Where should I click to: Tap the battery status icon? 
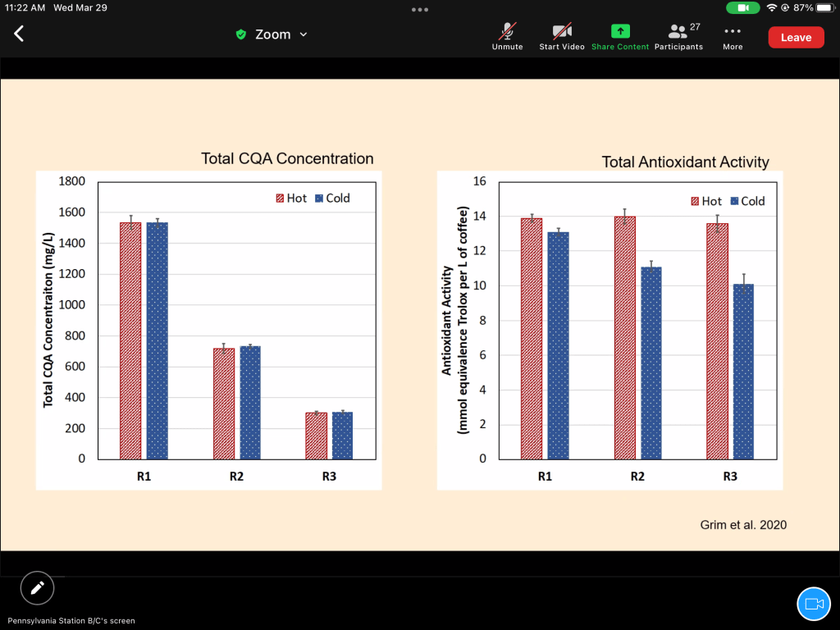coord(824,7)
